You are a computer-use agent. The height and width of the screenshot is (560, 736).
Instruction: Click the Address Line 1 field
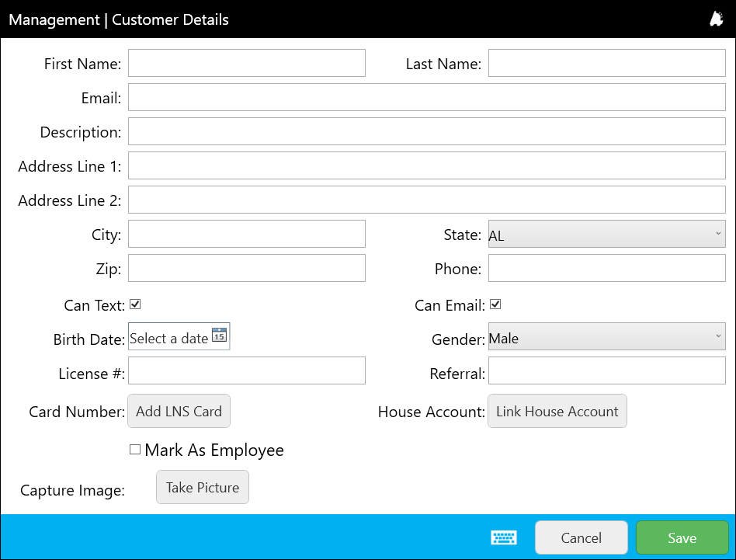[x=426, y=166]
